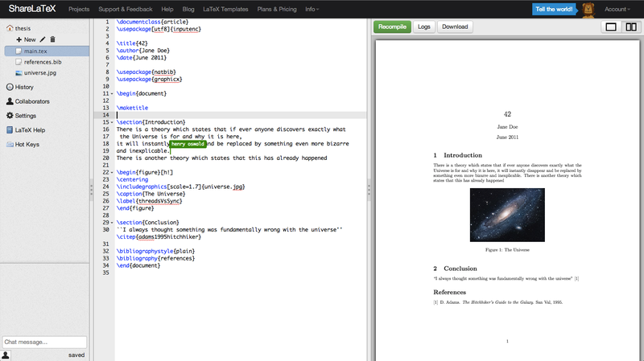Collapse the figure block fold at line 22

[112, 172]
